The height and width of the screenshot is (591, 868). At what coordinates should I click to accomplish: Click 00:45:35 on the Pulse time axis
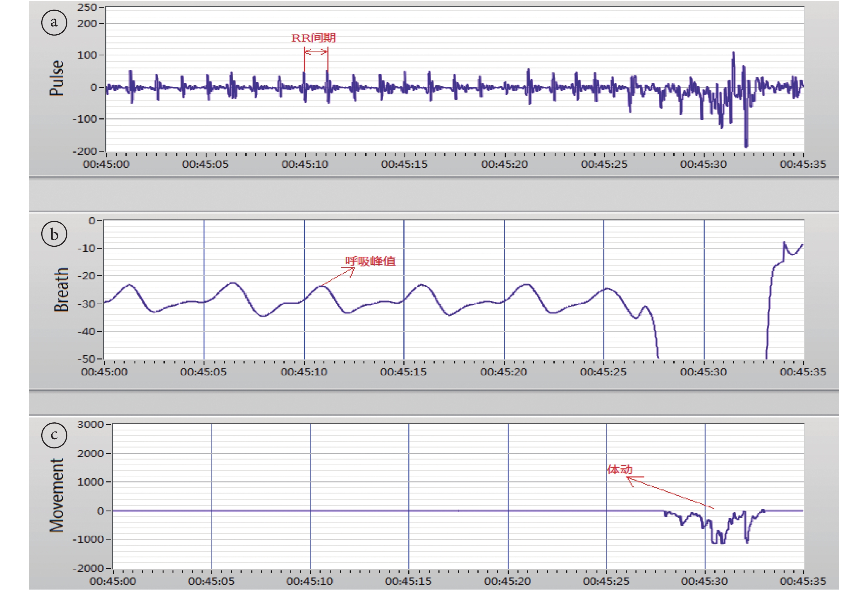tap(803, 164)
